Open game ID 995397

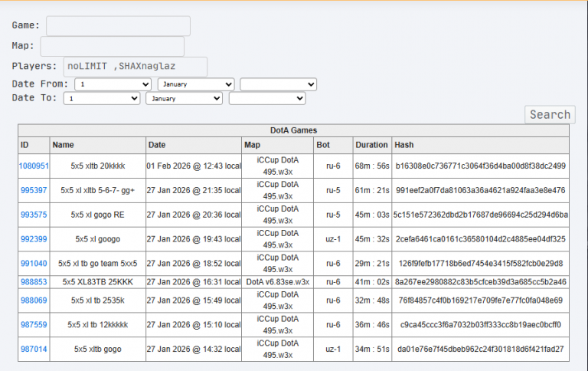click(x=34, y=190)
